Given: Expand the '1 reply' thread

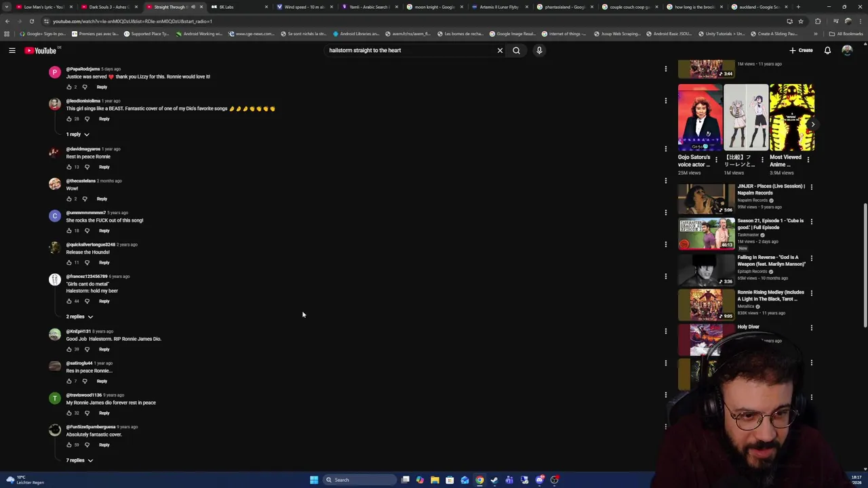Looking at the screenshot, I should pos(77,134).
